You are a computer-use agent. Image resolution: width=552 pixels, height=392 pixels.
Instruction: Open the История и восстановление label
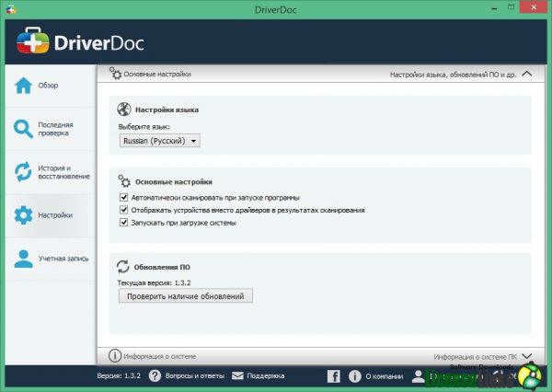pyautogui.click(x=64, y=172)
